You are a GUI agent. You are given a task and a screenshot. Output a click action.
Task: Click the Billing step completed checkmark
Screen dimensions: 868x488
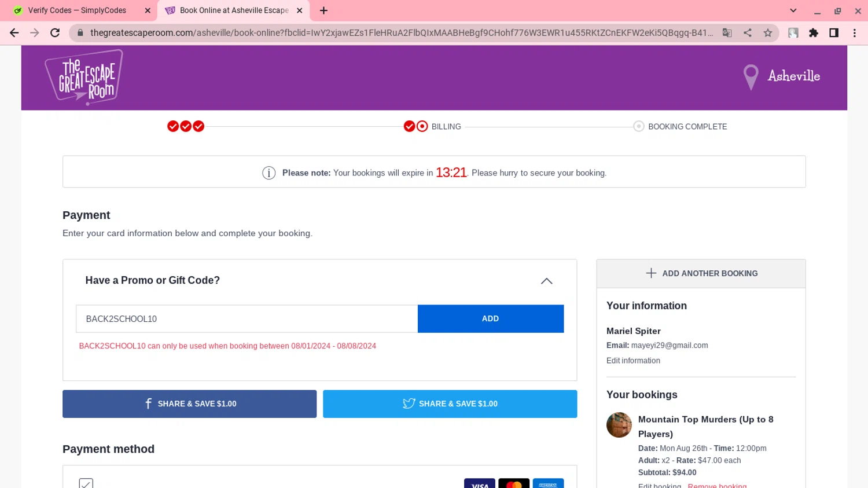(x=409, y=126)
